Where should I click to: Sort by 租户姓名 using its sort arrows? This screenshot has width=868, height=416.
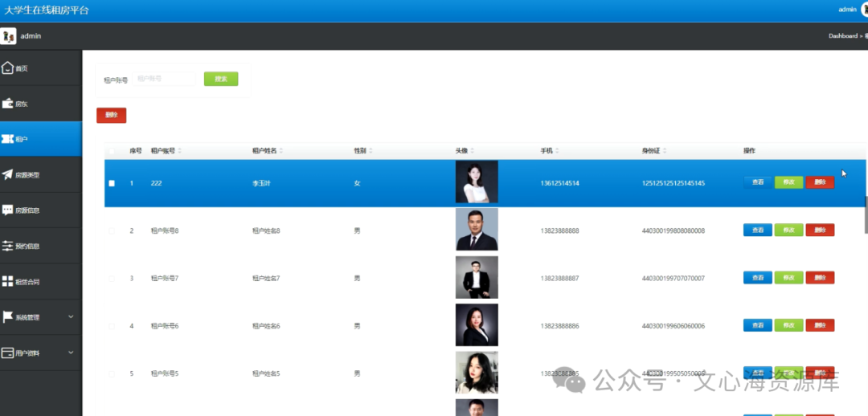point(281,150)
